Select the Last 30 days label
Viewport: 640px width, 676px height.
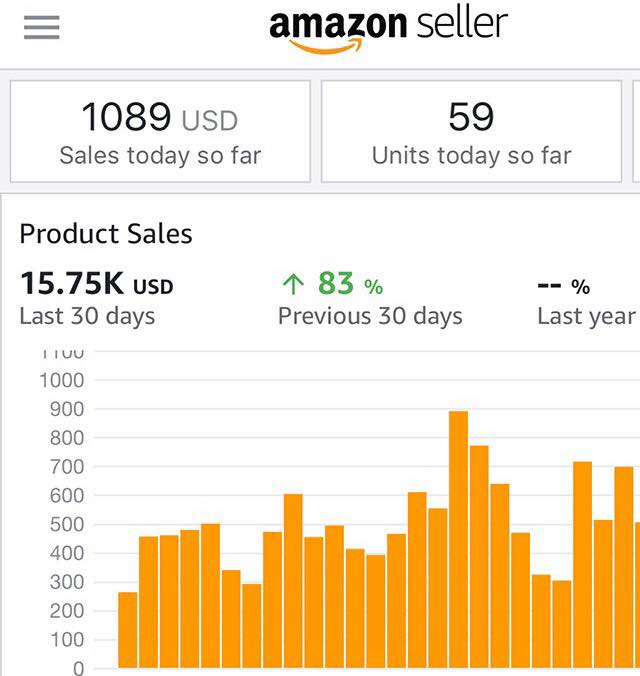[x=88, y=316]
